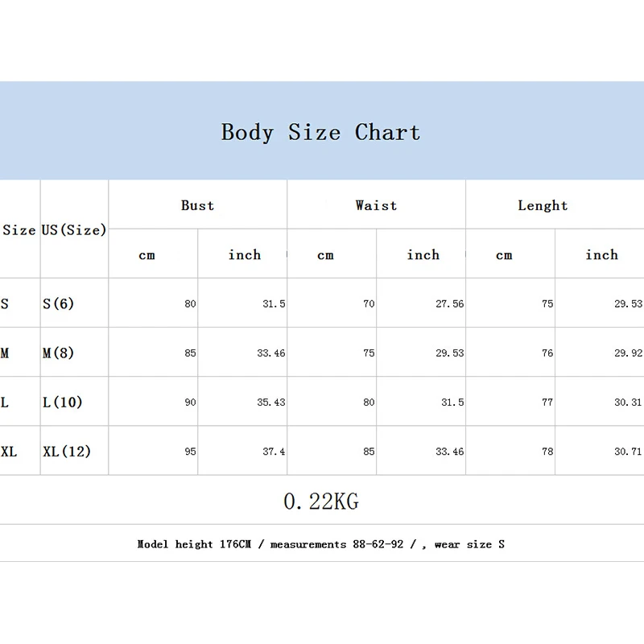Click bust inch value 37.4
This screenshot has width=644, height=644.
tap(274, 452)
